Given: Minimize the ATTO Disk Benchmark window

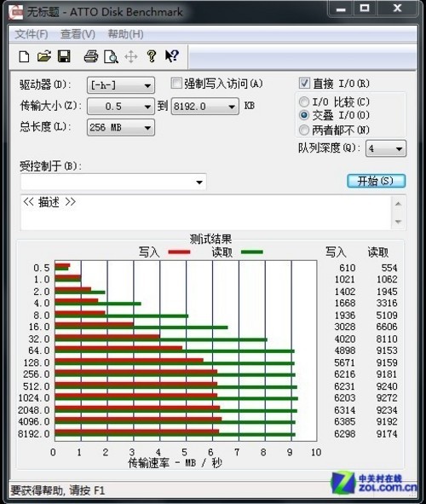Looking at the screenshot, I should pyautogui.click(x=341, y=9).
